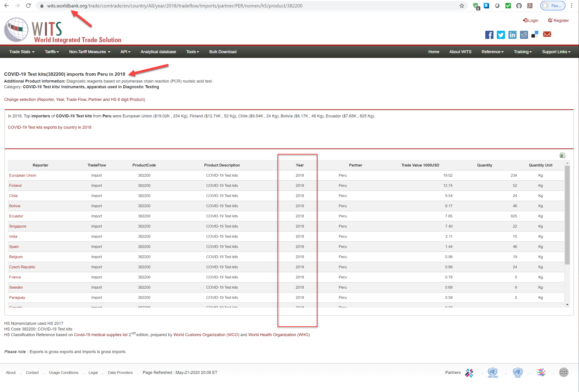Click the Facebook share icon

pos(489,35)
